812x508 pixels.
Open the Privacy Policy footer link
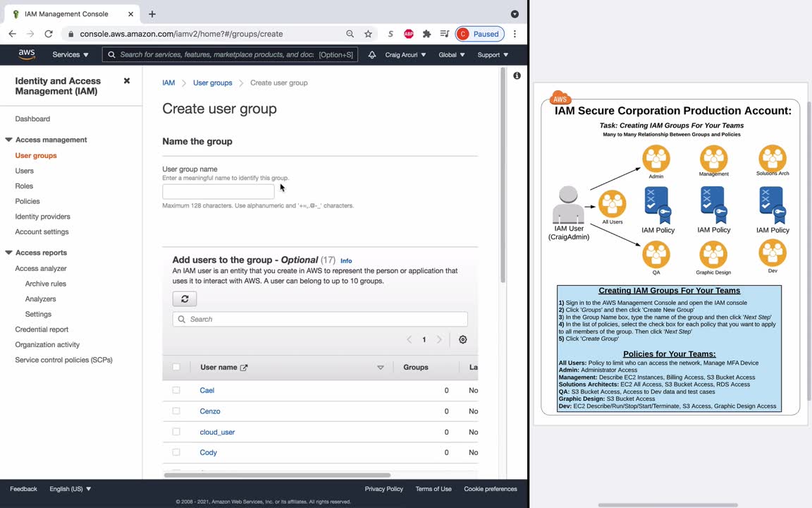[383, 489]
